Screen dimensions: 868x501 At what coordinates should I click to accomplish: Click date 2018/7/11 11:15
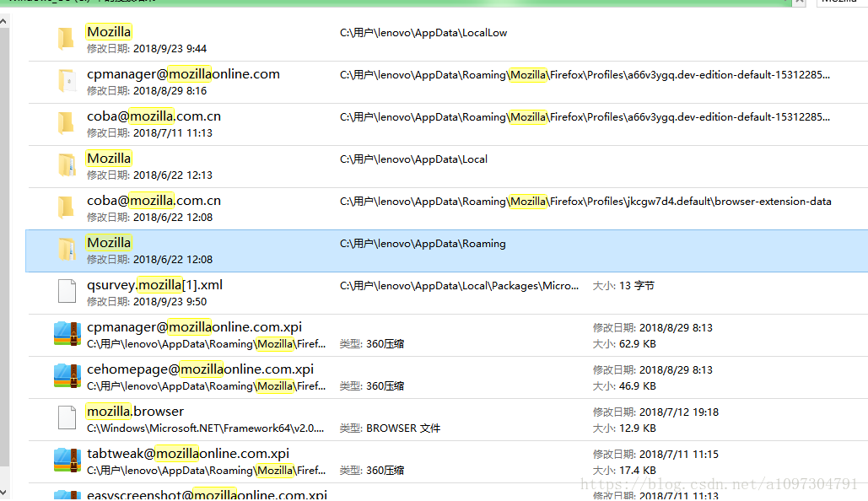[x=679, y=454]
